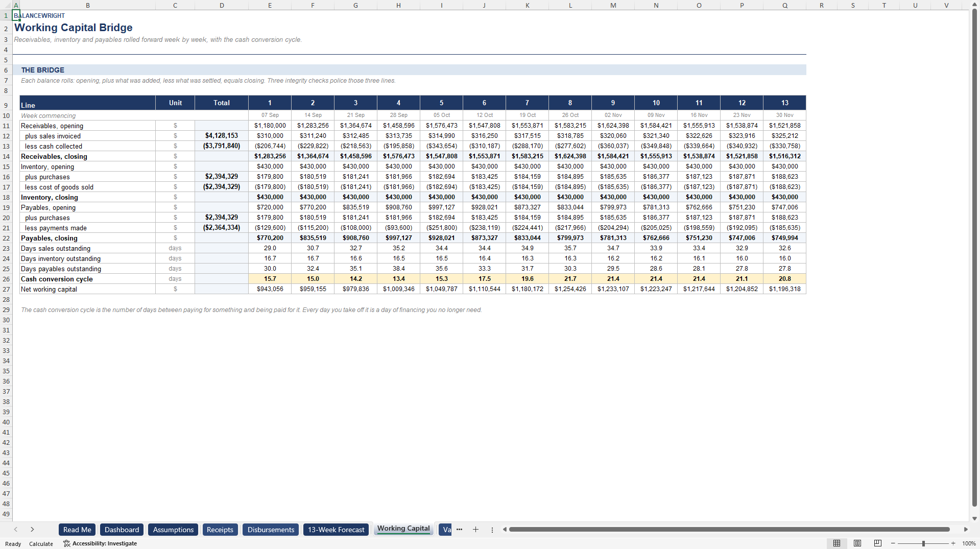Screen dimensions: 980x549
Task: Open hidden sheets ellipsis menu
Action: pyautogui.click(x=459, y=530)
